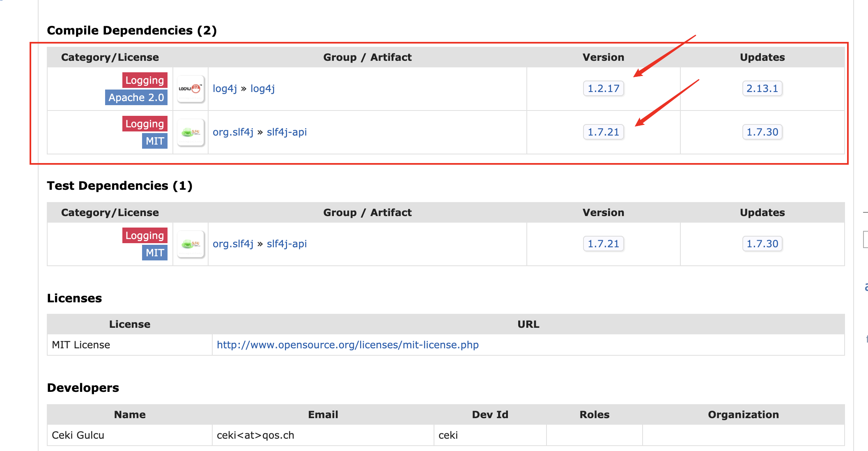Screen dimensions: 868x451
Task: Click the MIT license badge for slf4j-api
Action: 155,141
